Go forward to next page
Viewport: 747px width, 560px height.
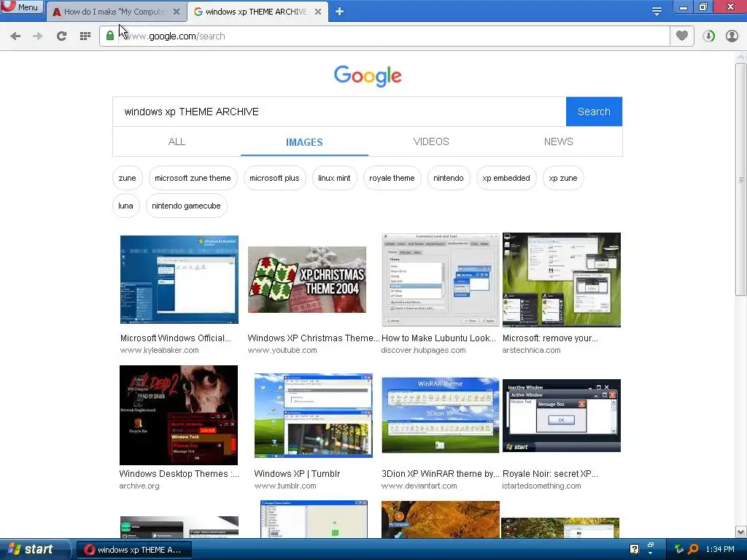[x=38, y=36]
